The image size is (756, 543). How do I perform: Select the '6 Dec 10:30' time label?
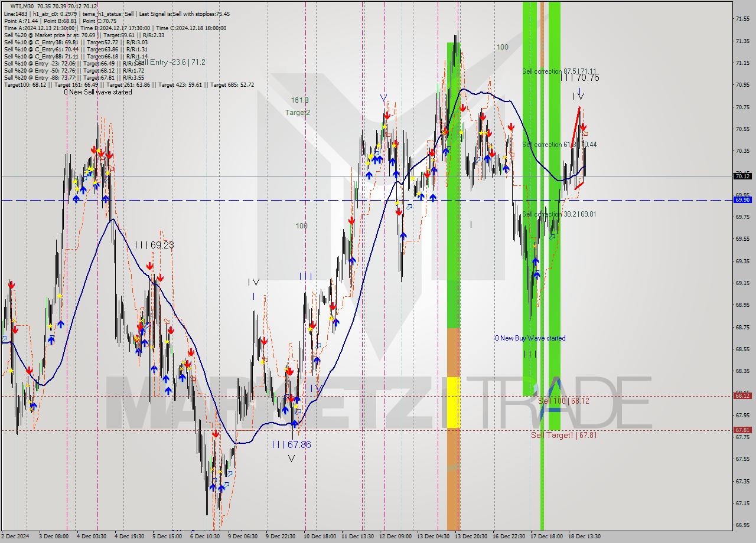tap(205, 537)
